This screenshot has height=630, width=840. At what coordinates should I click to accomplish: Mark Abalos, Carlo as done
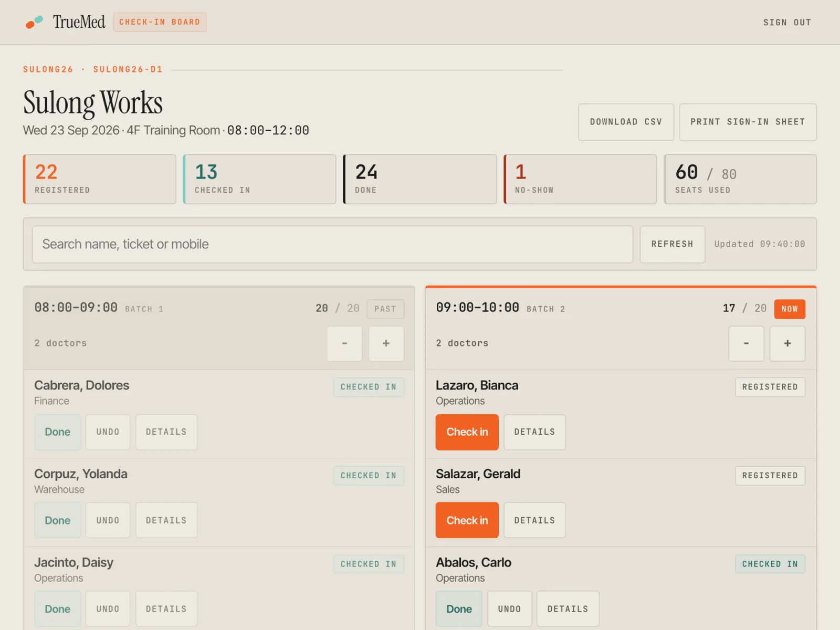pyautogui.click(x=459, y=609)
